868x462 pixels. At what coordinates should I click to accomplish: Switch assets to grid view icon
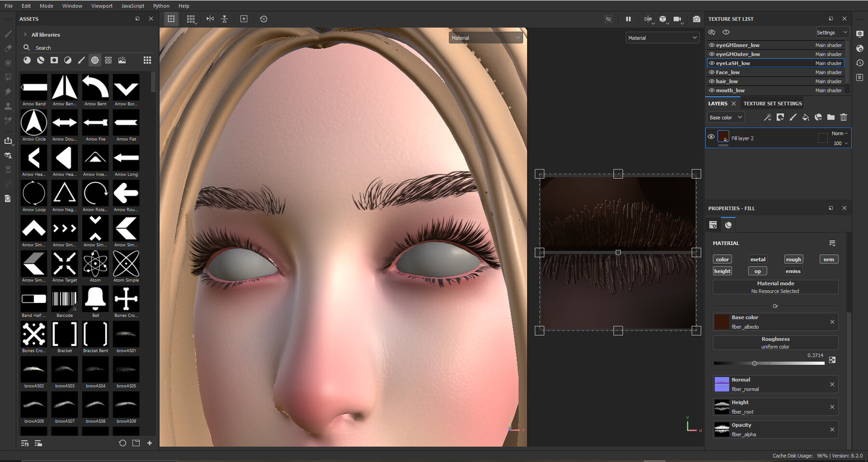point(147,60)
